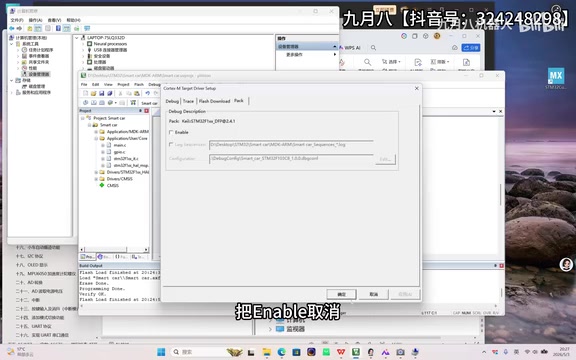The image size is (576, 360).
Task: Close the Project panel with red X
Action: click(x=146, y=111)
